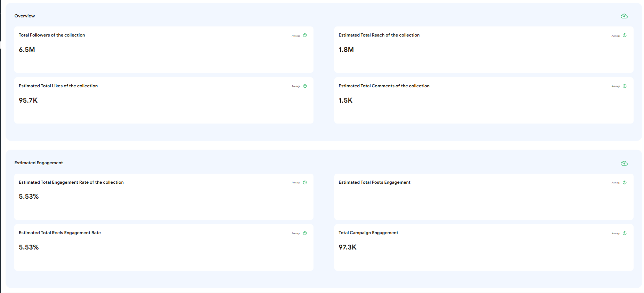
Task: Show help for Reels Engagement Rate card
Action: pos(305,233)
